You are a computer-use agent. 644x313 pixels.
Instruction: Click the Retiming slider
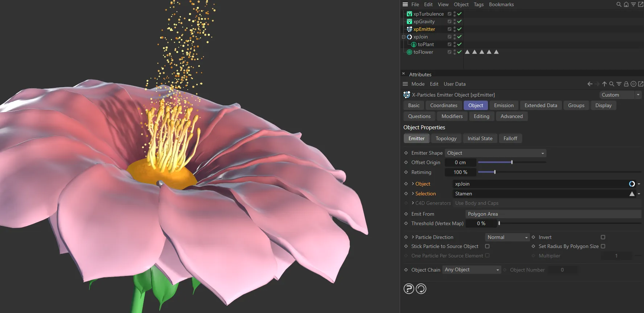coord(559,172)
